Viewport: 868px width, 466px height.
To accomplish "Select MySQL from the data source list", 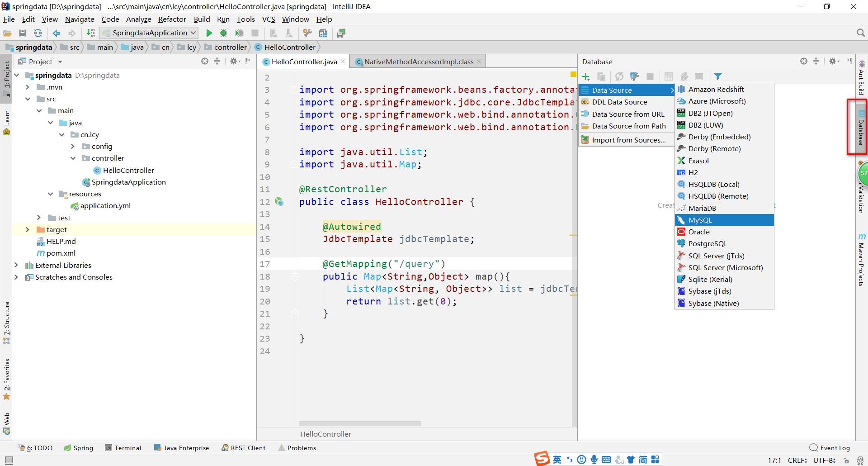I will point(700,220).
